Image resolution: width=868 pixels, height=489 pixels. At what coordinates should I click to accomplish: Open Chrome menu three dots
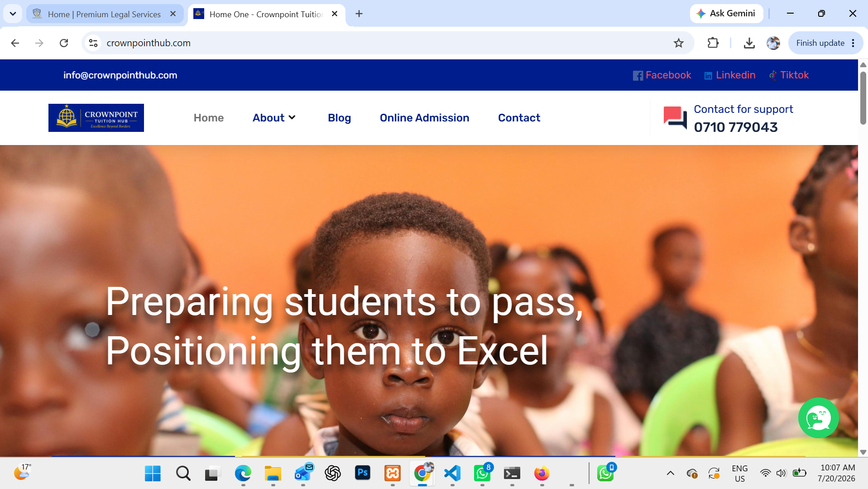(x=853, y=43)
